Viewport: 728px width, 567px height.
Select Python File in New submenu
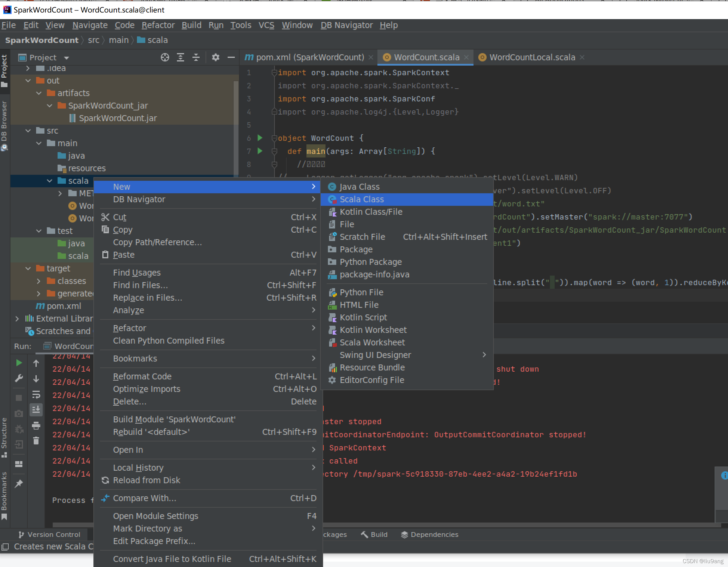coord(407,293)
